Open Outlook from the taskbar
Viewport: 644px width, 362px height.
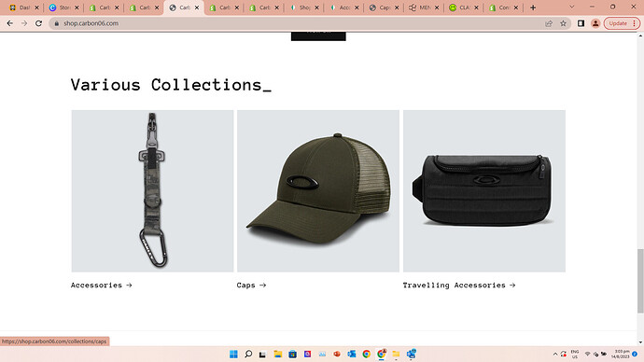tap(352, 354)
